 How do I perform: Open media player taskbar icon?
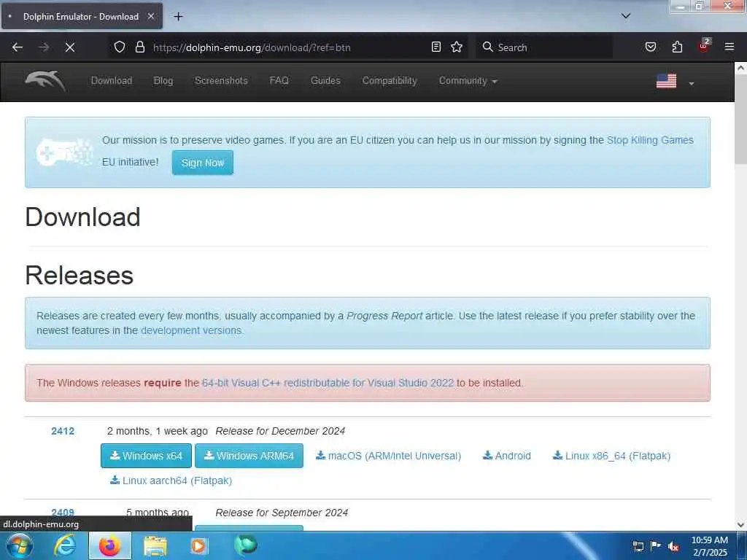point(198,545)
